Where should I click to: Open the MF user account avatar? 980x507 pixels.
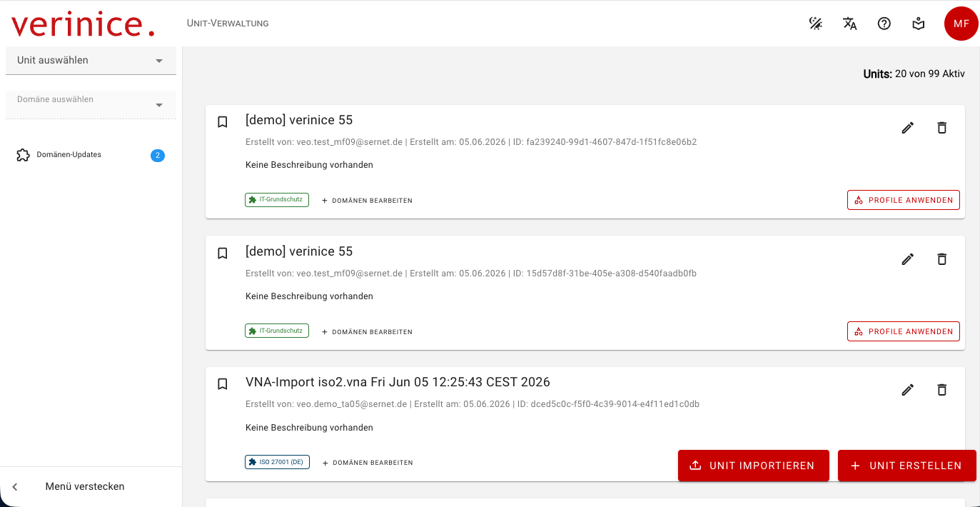pyautogui.click(x=961, y=24)
